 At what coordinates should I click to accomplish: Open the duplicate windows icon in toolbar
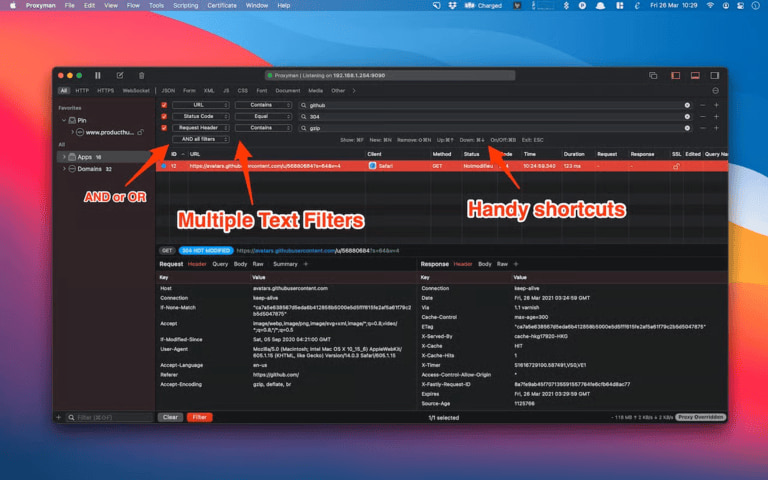pyautogui.click(x=653, y=75)
